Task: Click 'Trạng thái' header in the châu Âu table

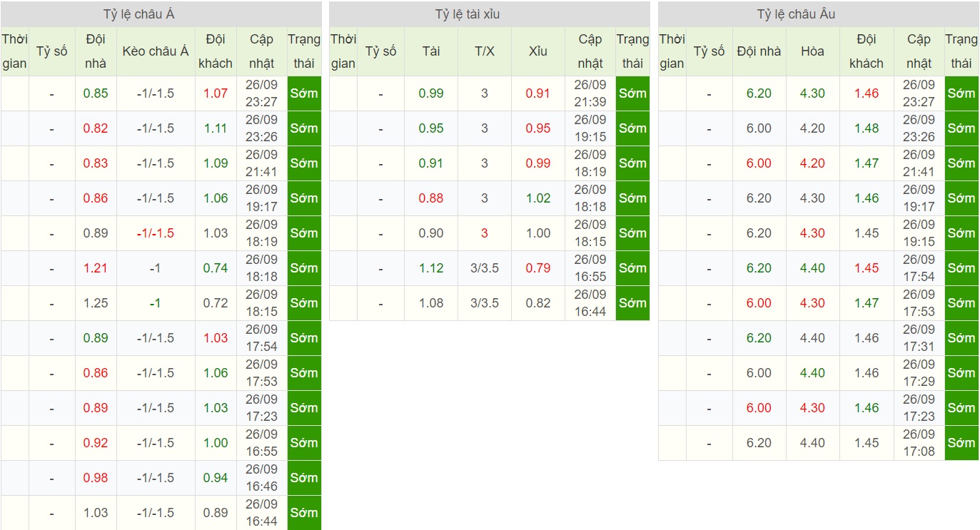Action: 961,51
